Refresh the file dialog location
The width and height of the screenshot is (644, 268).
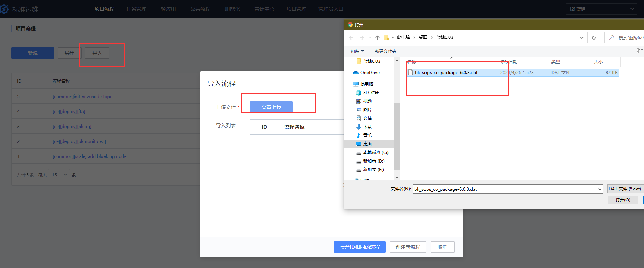[594, 37]
